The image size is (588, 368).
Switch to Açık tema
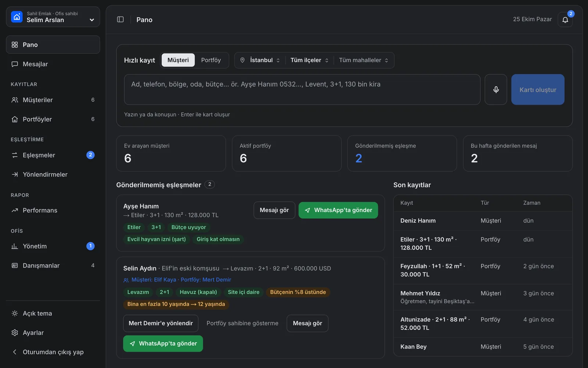point(53,313)
